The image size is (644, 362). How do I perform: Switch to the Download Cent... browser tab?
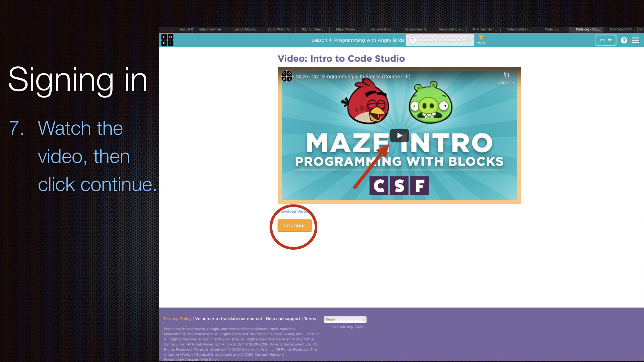point(622,29)
